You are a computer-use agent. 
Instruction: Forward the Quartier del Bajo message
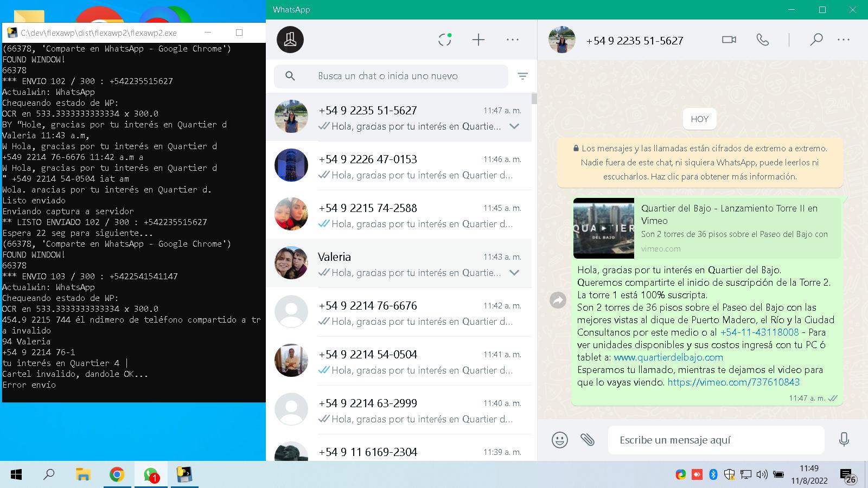tap(558, 300)
